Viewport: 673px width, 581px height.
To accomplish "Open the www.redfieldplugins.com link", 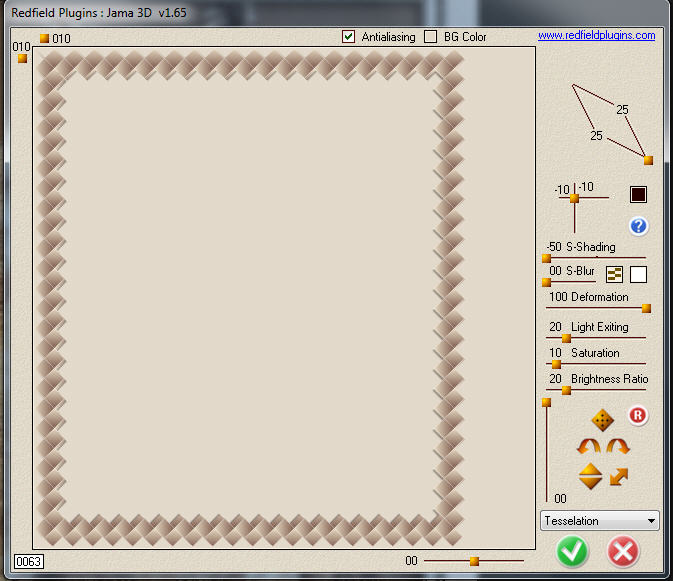I will pyautogui.click(x=596, y=35).
